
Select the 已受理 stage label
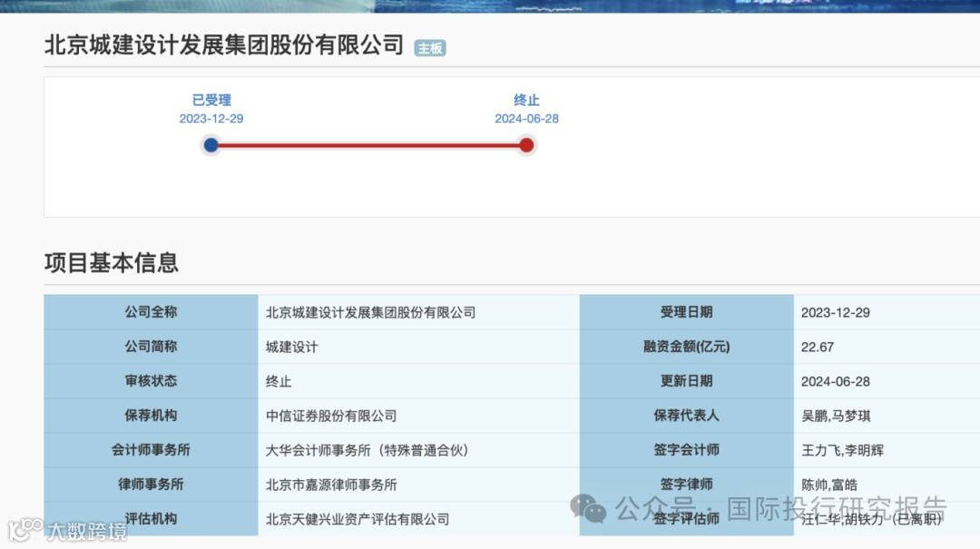point(211,100)
